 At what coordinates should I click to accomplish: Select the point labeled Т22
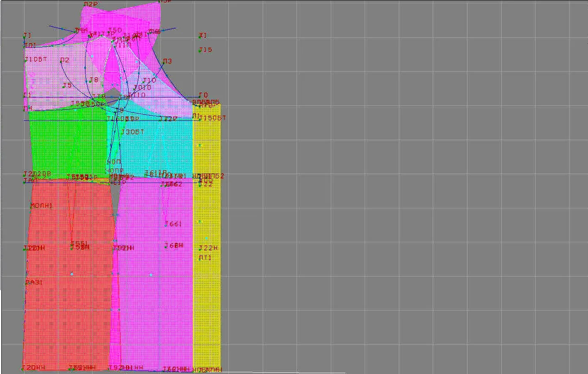[x=206, y=184]
